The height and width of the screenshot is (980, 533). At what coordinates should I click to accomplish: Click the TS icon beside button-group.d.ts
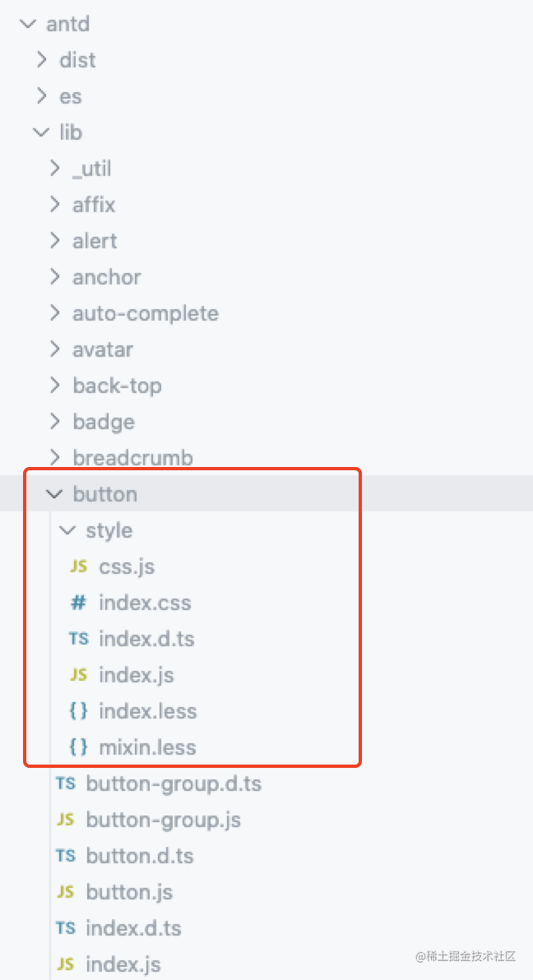point(66,784)
